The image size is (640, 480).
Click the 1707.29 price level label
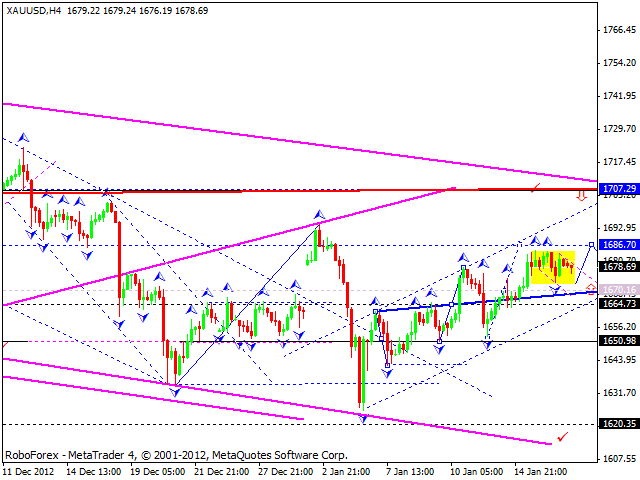pos(619,189)
